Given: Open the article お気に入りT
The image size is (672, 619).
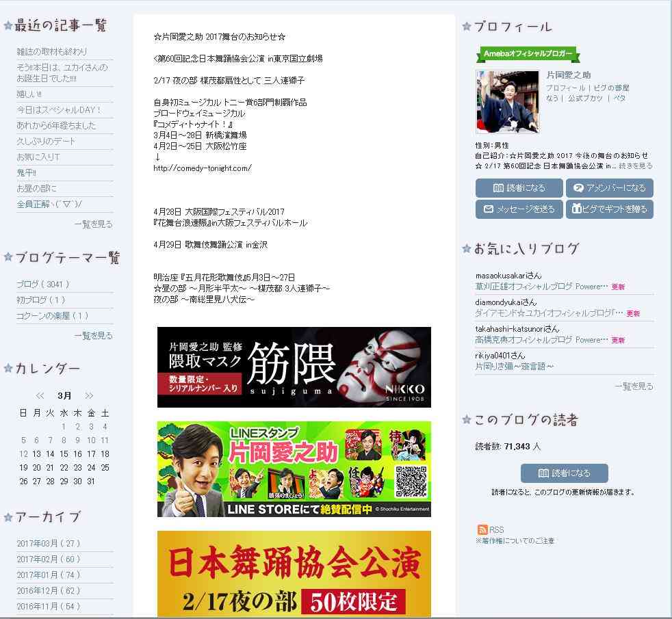Looking at the screenshot, I should coord(38,157).
